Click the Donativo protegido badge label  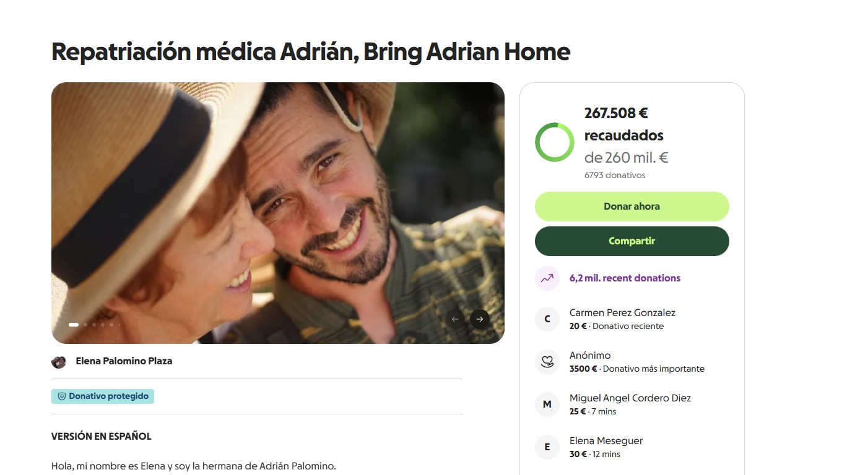click(x=108, y=396)
